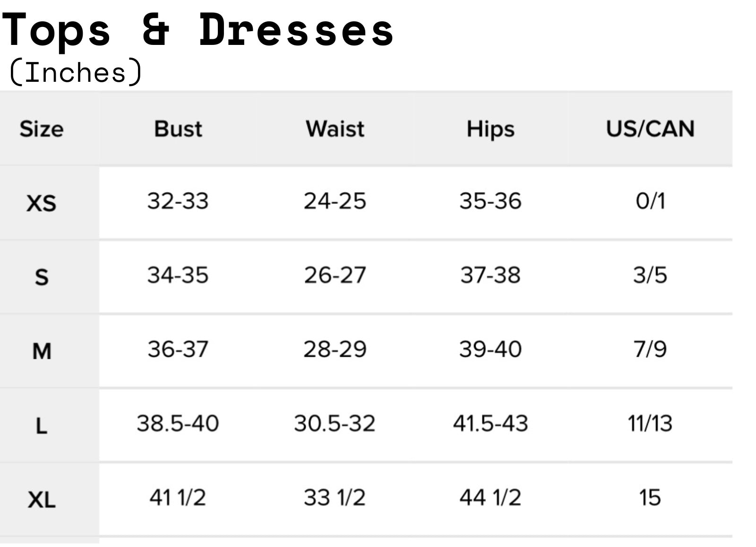Viewport: 756px width, 547px height.
Task: Click the Waist column header
Action: 335,129
